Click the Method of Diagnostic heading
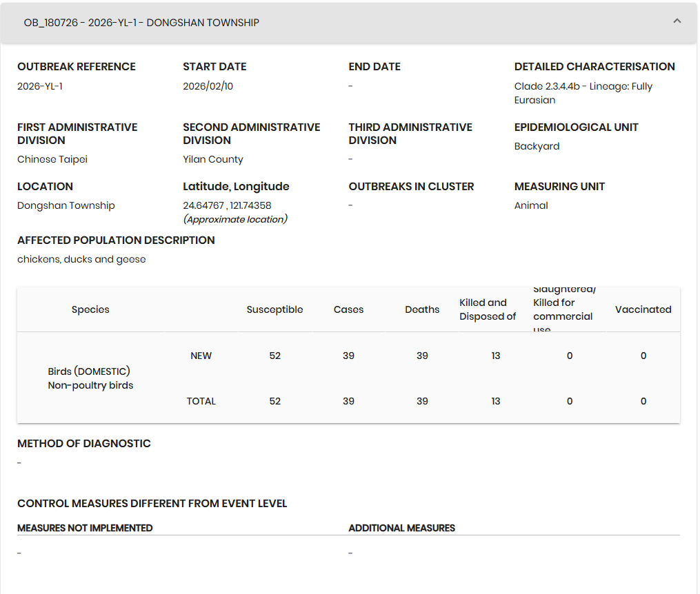The width and height of the screenshot is (700, 594). (83, 443)
